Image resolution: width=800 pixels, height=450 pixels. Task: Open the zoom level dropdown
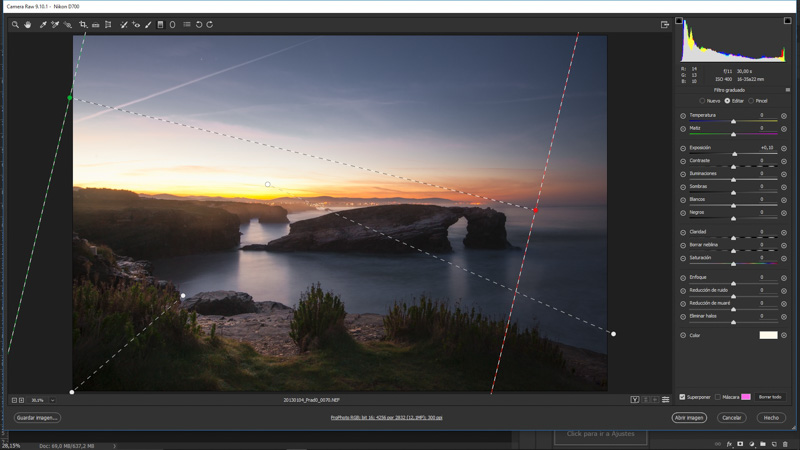click(53, 401)
